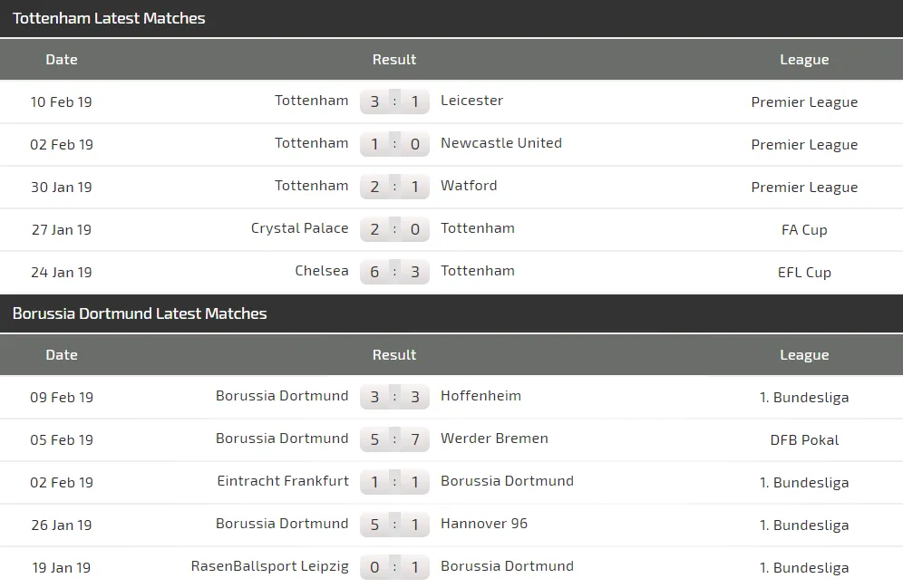Click the Borussia Dortmund Latest Matches header
The height and width of the screenshot is (588, 903).
tap(140, 313)
